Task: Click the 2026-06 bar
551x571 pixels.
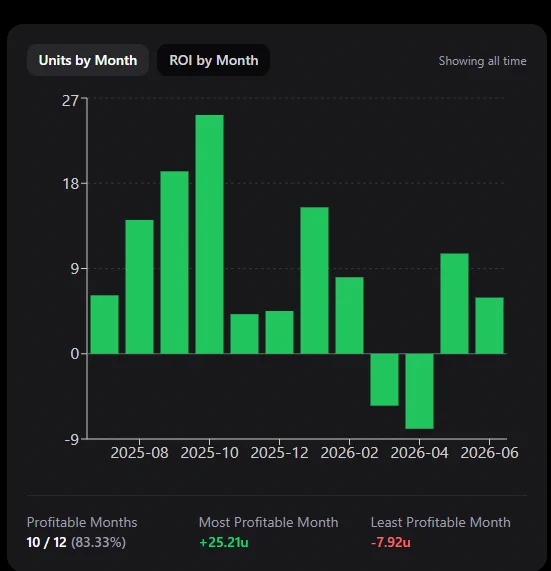Action: tap(489, 326)
